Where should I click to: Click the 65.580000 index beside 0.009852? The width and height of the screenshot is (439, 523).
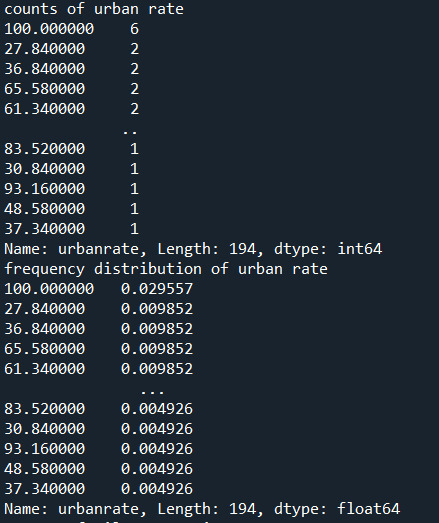click(x=45, y=349)
